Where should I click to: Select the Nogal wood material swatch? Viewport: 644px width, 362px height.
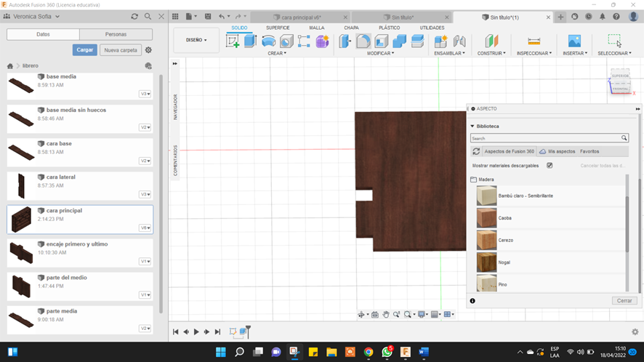click(x=486, y=262)
